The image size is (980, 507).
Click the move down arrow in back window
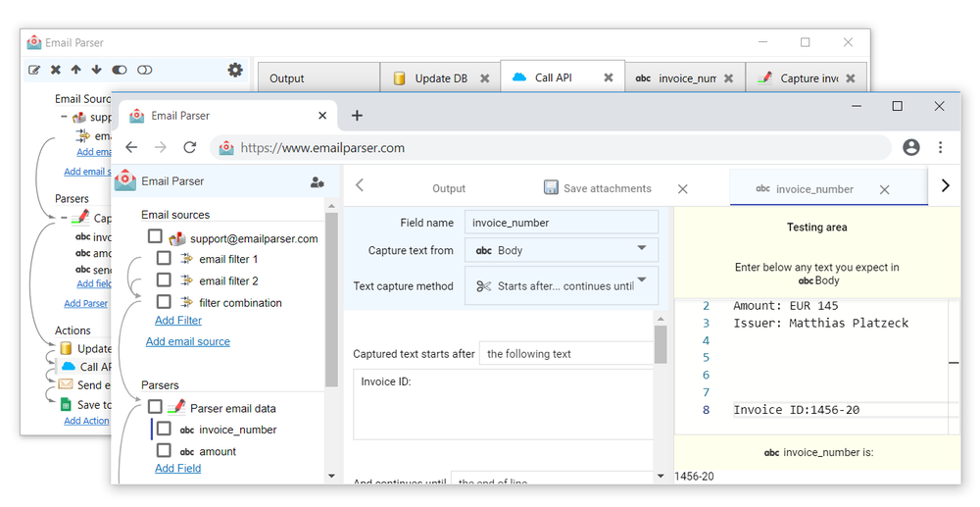[x=96, y=70]
